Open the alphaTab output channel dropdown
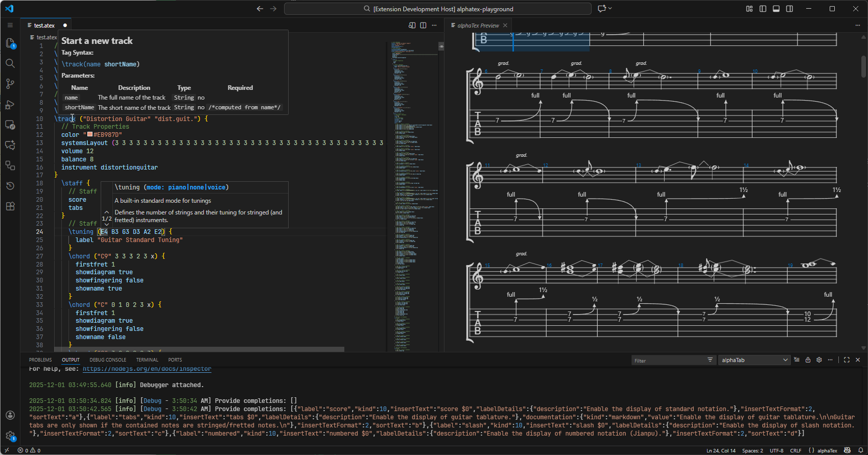 [754, 360]
